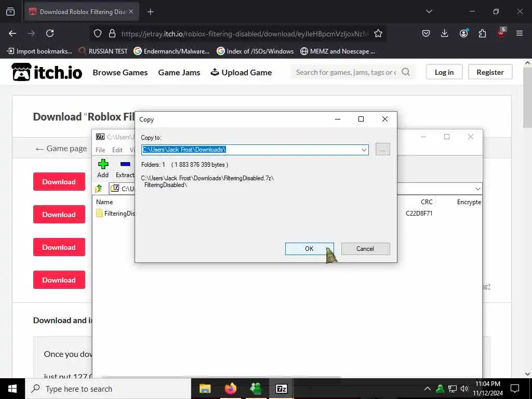Viewport: 532px width, 399px height.
Task: Bookmark this page with star icon
Action: [378, 33]
